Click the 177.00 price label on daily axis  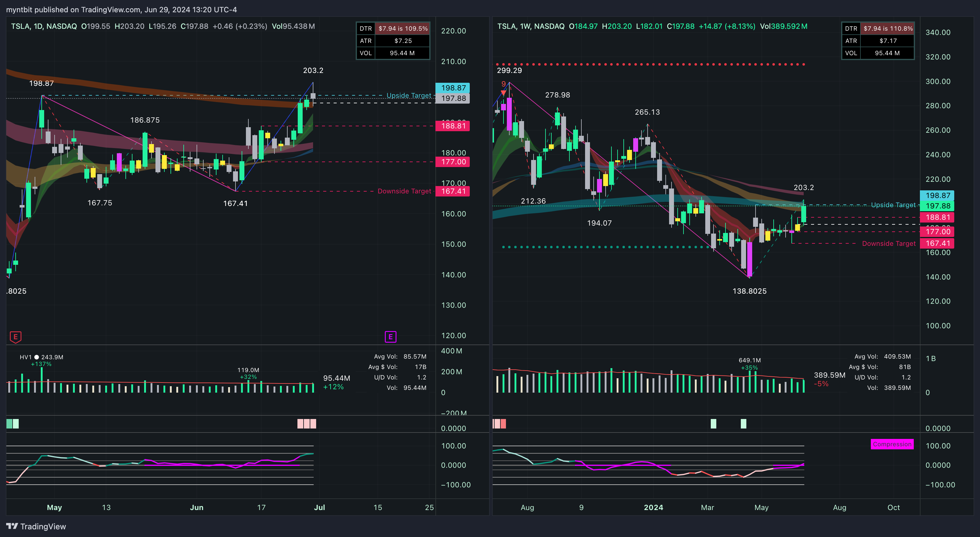pyautogui.click(x=453, y=162)
